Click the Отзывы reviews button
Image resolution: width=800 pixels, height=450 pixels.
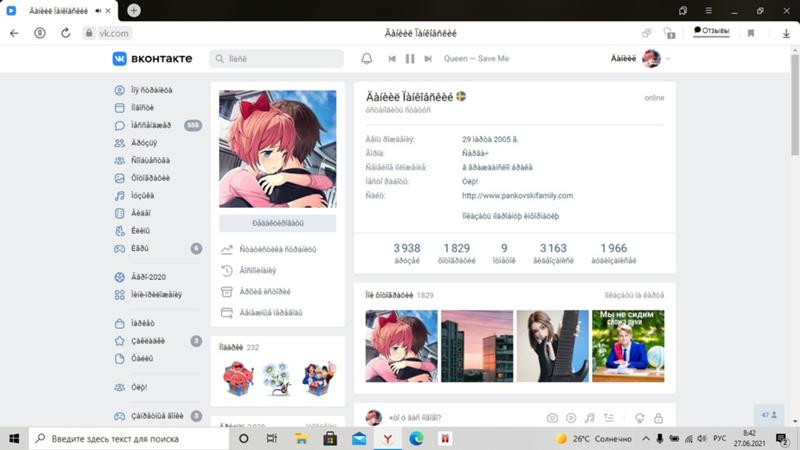coord(711,31)
